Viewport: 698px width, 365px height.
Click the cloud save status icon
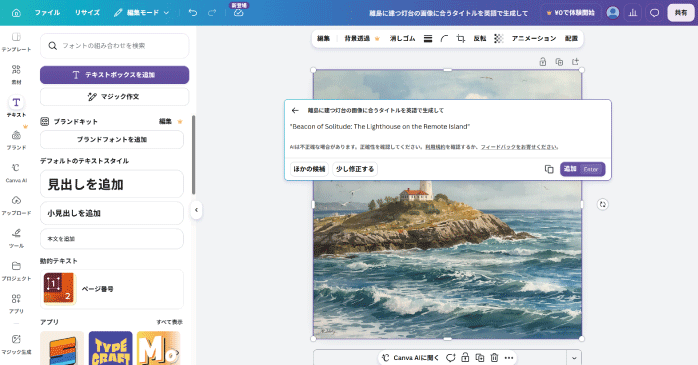[x=239, y=13]
